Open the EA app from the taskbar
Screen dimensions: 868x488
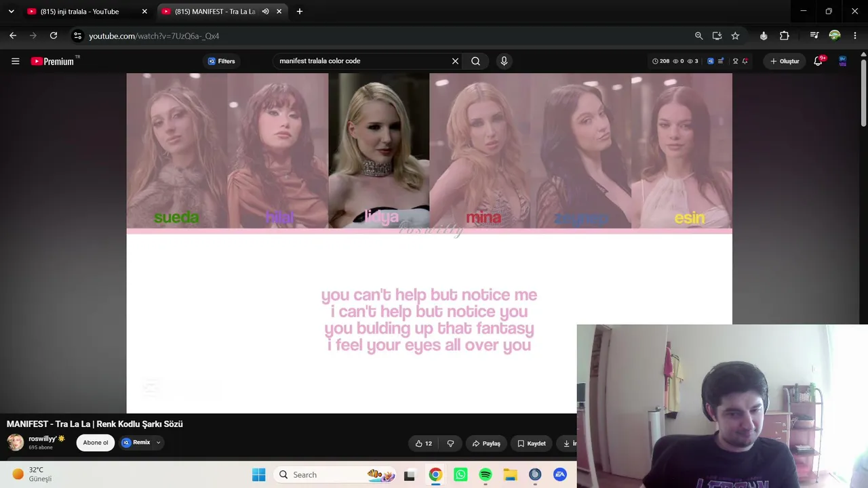[560, 474]
